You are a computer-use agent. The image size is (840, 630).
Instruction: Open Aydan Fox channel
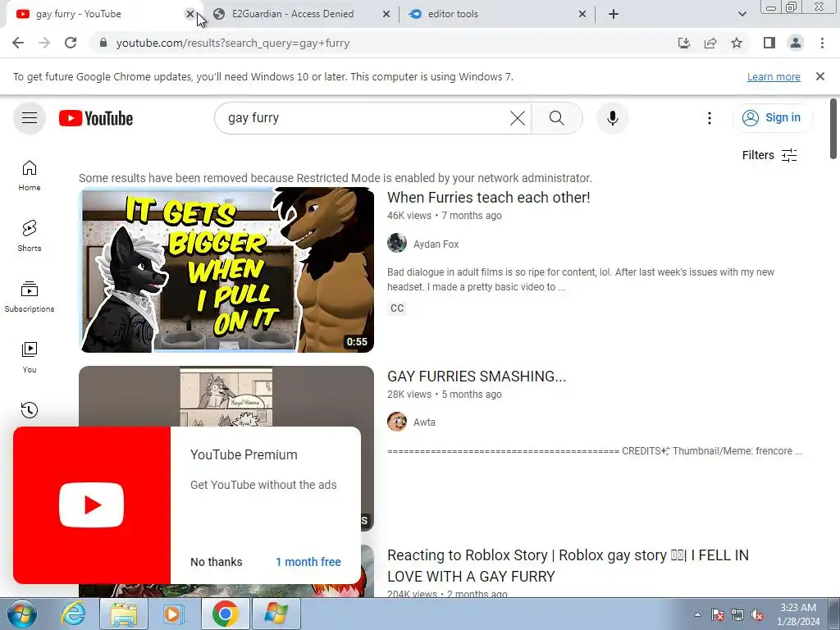coord(436,244)
